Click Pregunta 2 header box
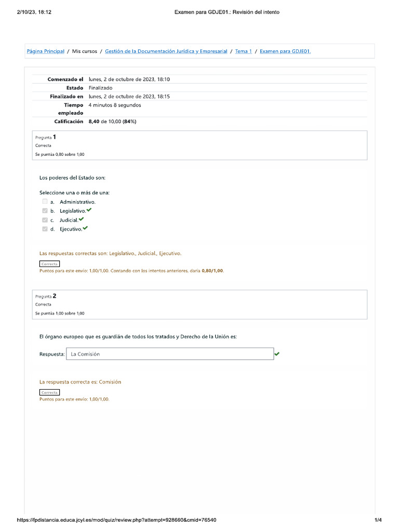Viewport: 399px width, 532px height. 199,304
